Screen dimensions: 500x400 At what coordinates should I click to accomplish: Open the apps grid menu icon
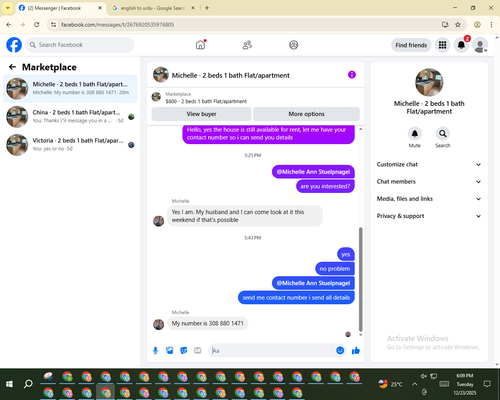coord(442,45)
